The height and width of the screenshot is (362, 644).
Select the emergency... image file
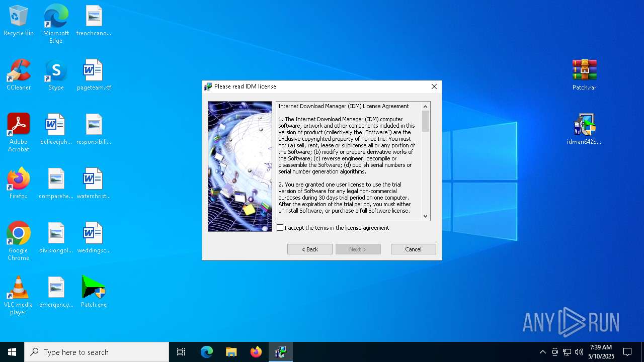pos(56,293)
